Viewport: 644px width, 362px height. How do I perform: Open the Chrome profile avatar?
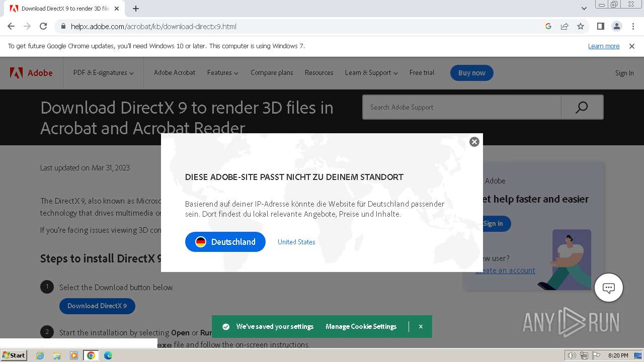click(x=616, y=26)
